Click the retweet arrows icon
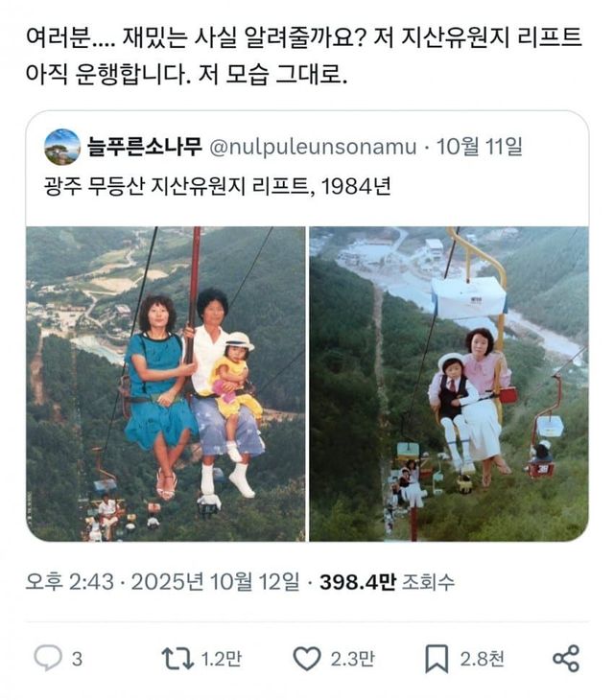Viewport: 614px width, 700px height. click(177, 659)
